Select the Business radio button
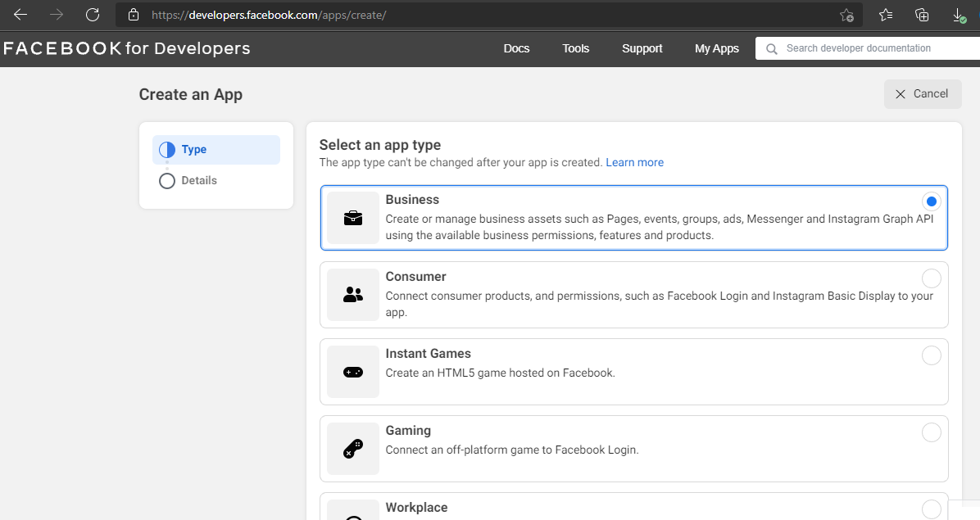980x520 pixels. click(x=932, y=201)
